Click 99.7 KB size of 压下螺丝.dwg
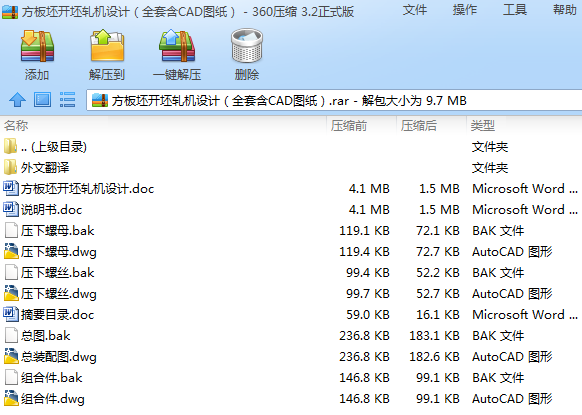 pos(368,294)
